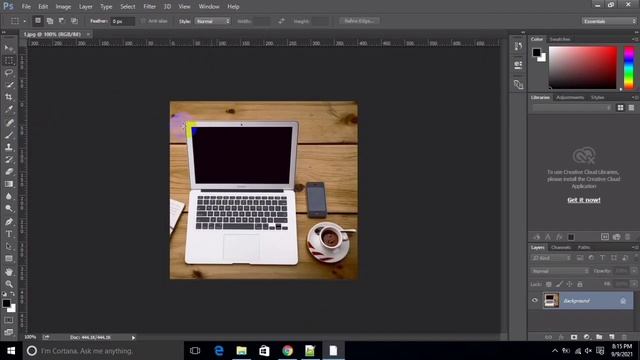Switch to the Swatches tab
Image resolution: width=640 pixels, height=360 pixels.
pos(560,39)
